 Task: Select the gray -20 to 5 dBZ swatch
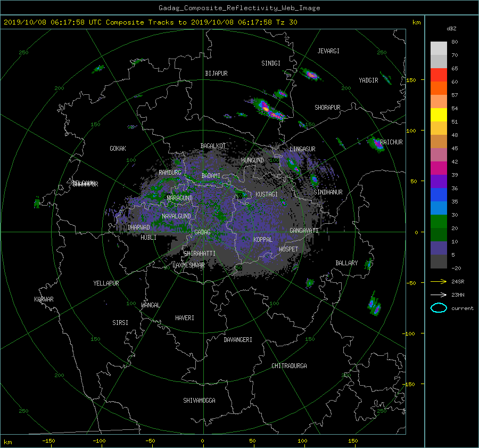point(439,261)
